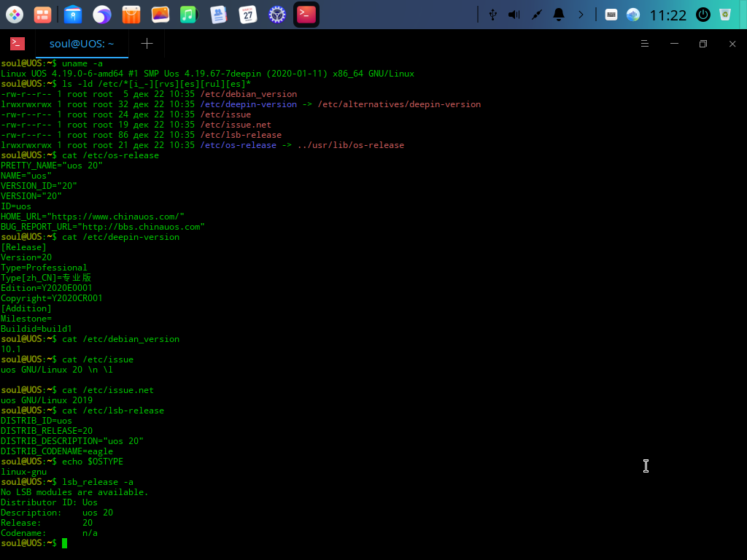Click the BUG_REPORT_URL line
This screenshot has width=747, height=560.
point(102,227)
